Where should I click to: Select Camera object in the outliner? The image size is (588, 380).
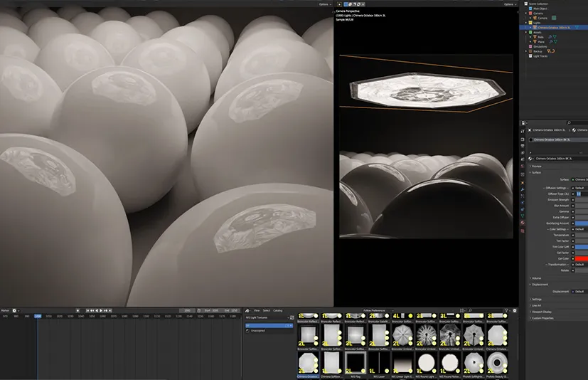pyautogui.click(x=542, y=17)
